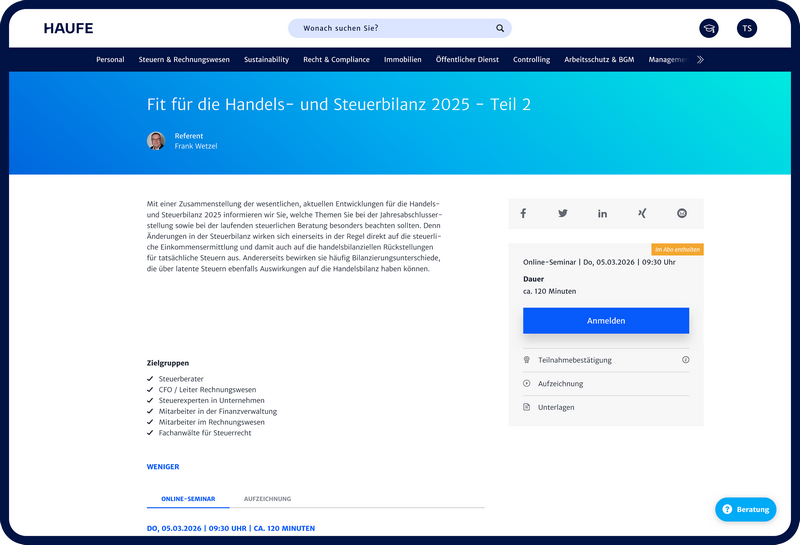This screenshot has height=545, width=800.
Task: Open Öffentlicher Dienst menu
Action: click(x=467, y=60)
